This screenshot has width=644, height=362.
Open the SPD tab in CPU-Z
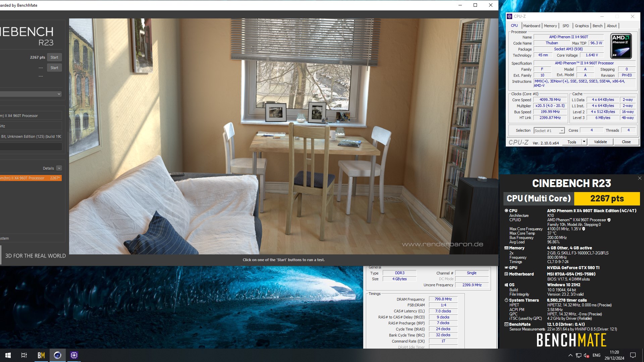tap(566, 26)
